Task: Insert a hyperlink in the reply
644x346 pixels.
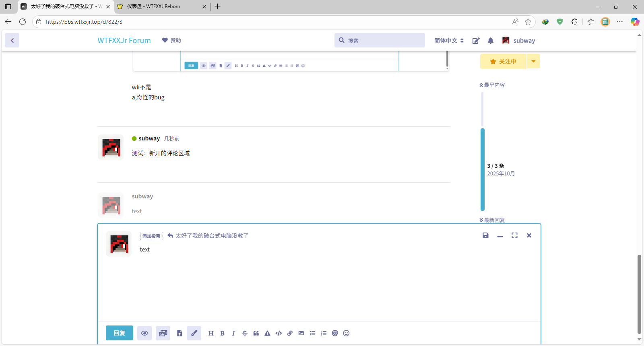Action: coord(290,333)
